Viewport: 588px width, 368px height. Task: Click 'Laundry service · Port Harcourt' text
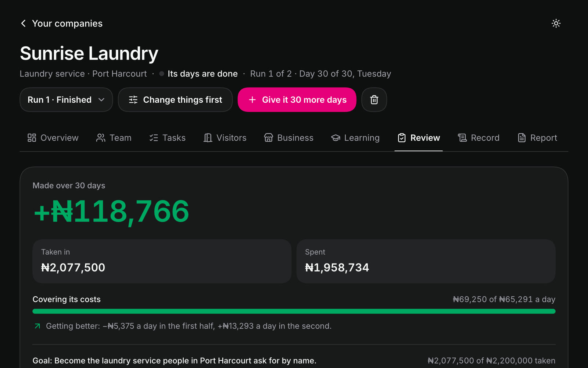pyautogui.click(x=83, y=74)
